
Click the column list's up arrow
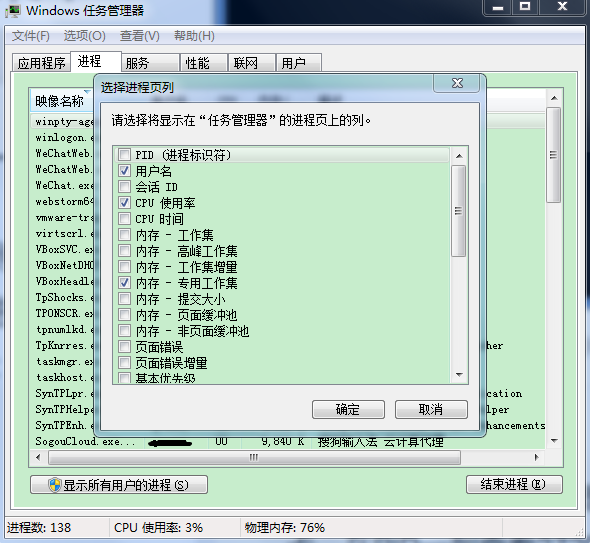click(x=459, y=156)
